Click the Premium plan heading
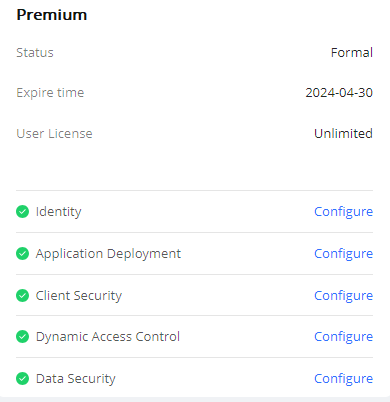 click(x=52, y=15)
